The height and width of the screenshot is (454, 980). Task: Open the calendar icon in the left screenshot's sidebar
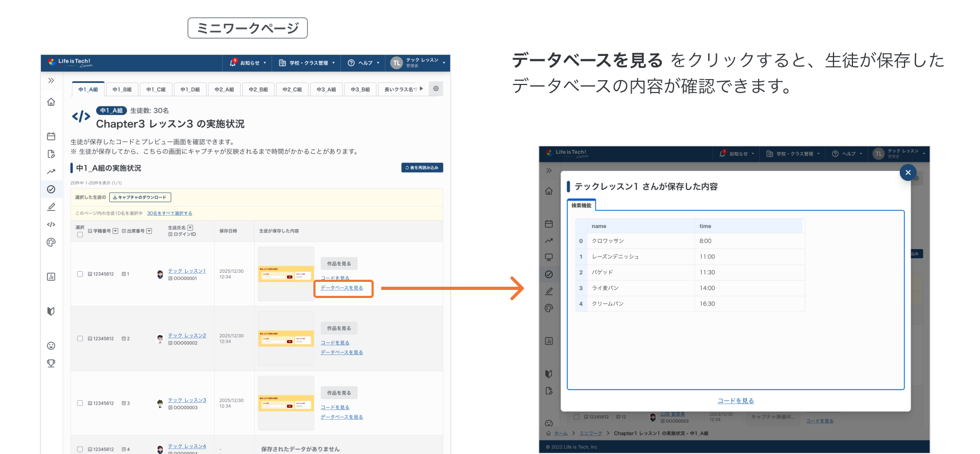tap(51, 136)
